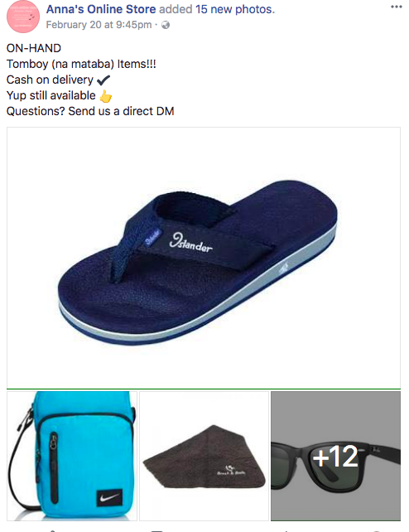Click the Nike swoosh logo on the bag

(109, 498)
